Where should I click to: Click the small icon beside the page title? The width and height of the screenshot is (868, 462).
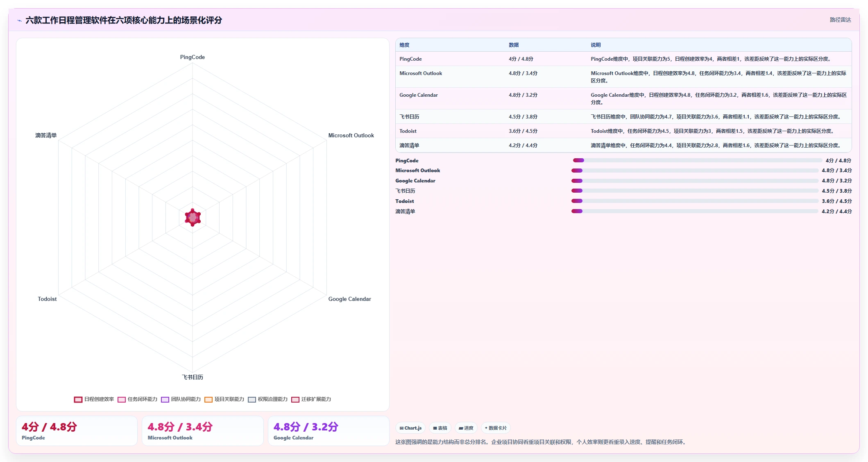19,20
